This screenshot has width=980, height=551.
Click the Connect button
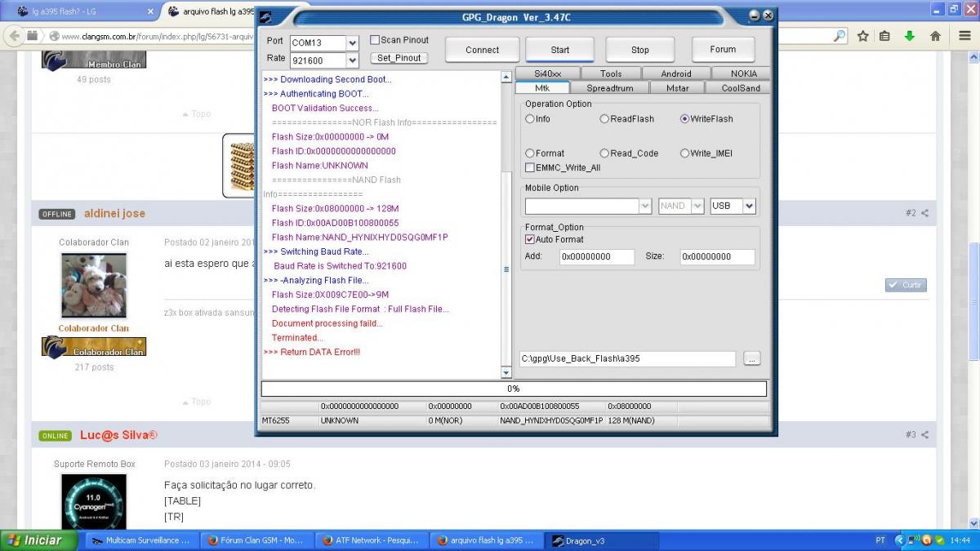(x=482, y=50)
